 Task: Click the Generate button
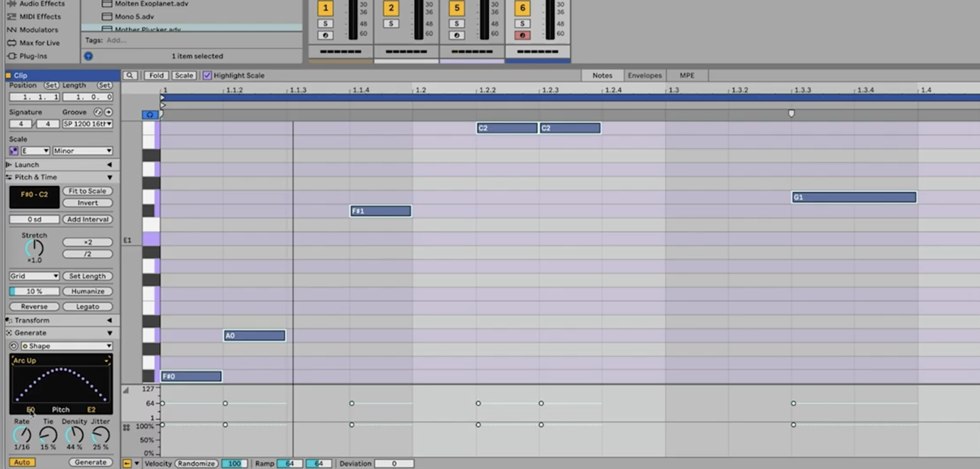(90, 462)
